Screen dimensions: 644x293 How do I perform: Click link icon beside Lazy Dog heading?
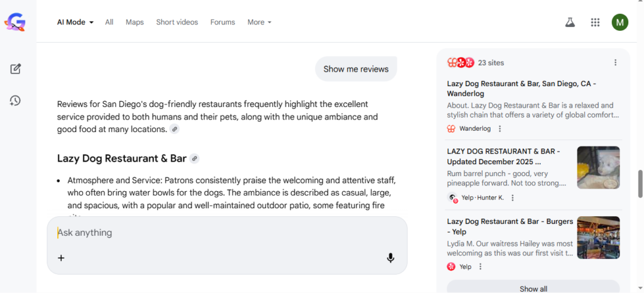pos(195,158)
